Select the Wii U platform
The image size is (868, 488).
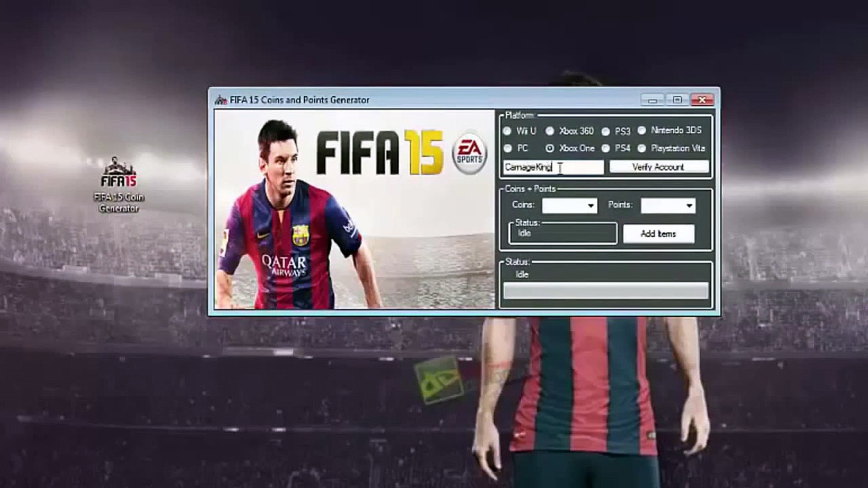coord(507,131)
